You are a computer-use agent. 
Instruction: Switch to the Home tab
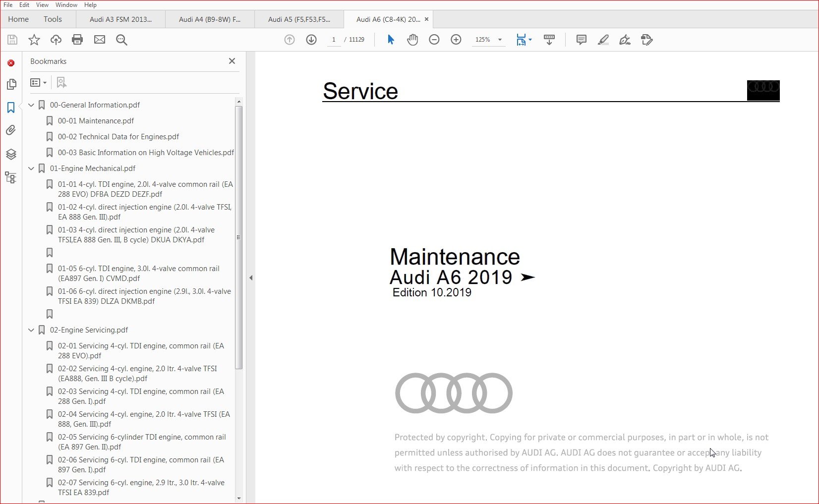(18, 19)
